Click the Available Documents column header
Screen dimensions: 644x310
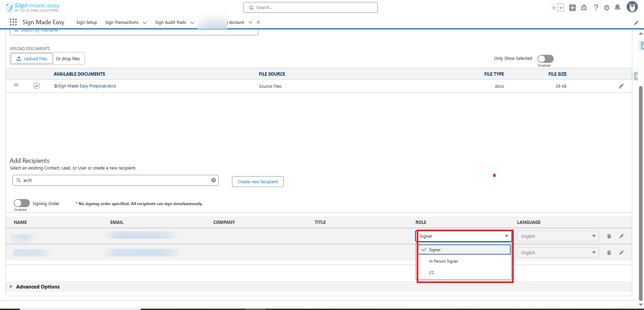tap(79, 74)
